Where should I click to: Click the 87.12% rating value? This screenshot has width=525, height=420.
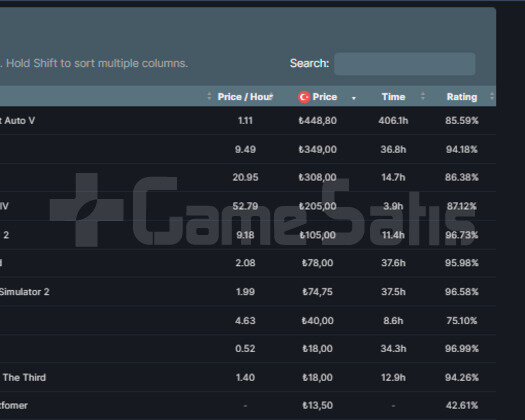click(462, 206)
